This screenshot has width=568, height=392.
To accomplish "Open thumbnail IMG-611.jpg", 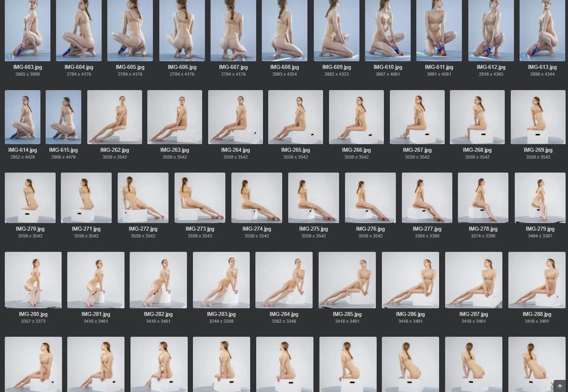I will [439, 30].
